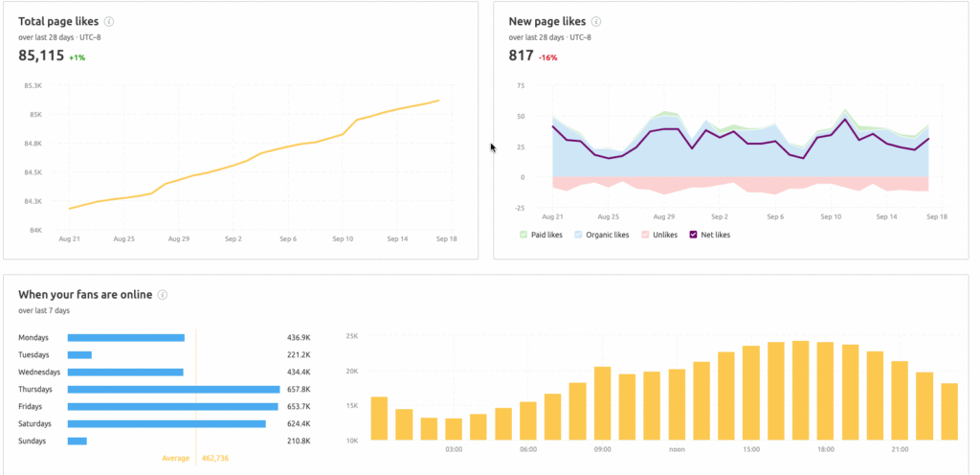
Task: Toggle the Unlikes legend checkbox
Action: 645,235
